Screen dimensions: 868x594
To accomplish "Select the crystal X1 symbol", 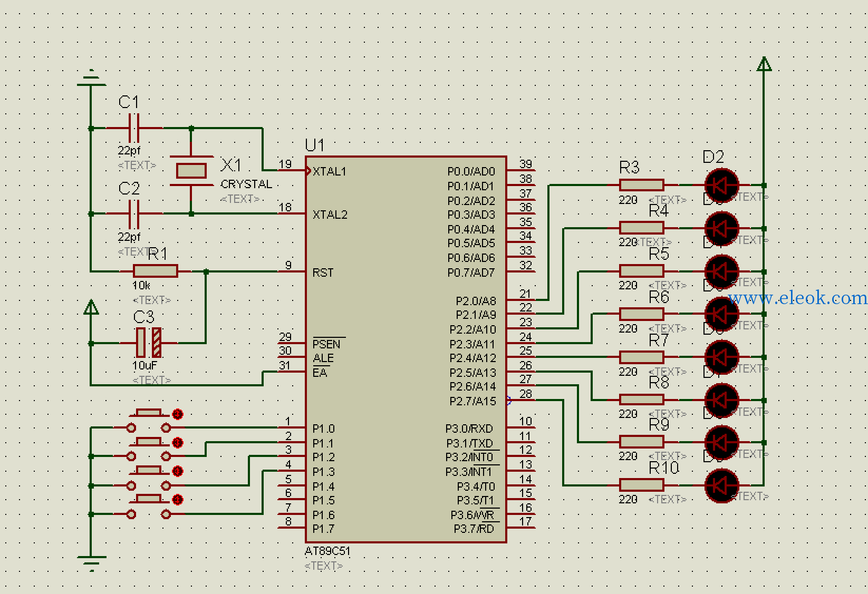I will pos(191,171).
